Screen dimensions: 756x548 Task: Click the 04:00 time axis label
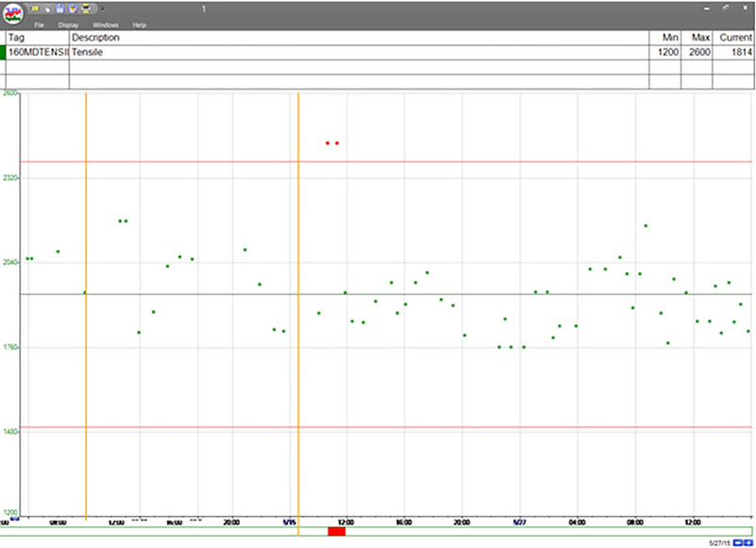[x=577, y=522]
